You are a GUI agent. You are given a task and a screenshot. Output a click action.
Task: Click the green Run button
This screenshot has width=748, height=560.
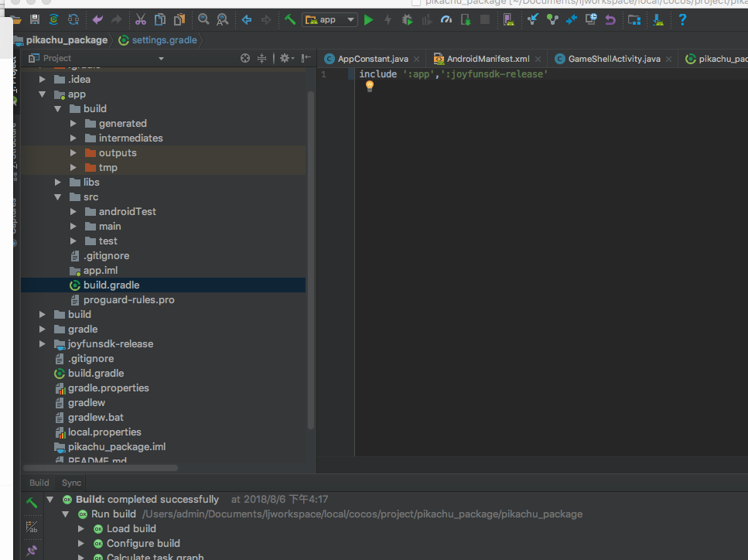[x=369, y=19]
